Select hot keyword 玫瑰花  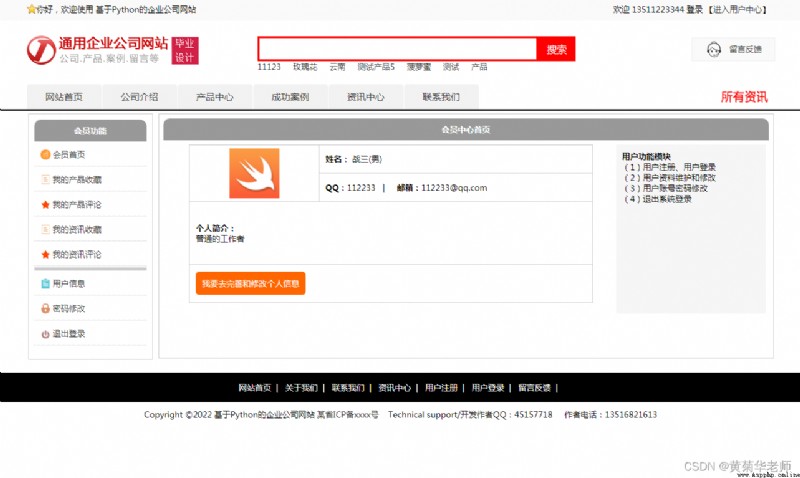click(305, 67)
